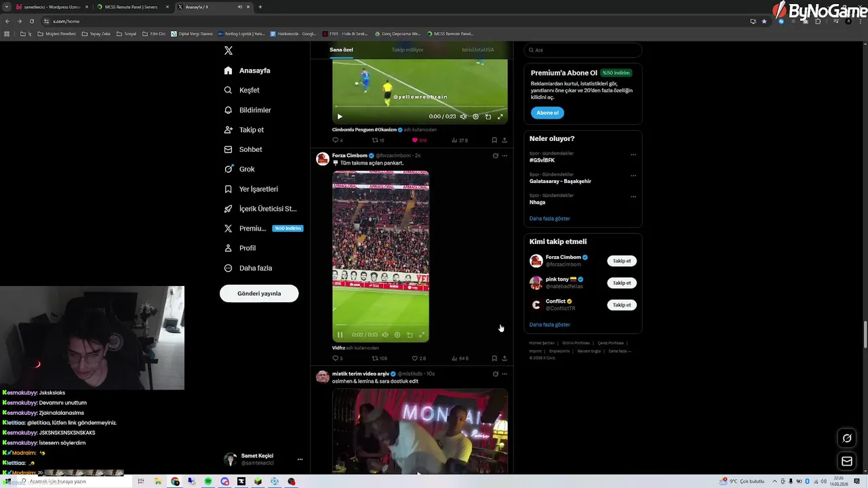This screenshot has width=868, height=488.
Task: Open Keşfet from the sidebar
Action: (241, 90)
